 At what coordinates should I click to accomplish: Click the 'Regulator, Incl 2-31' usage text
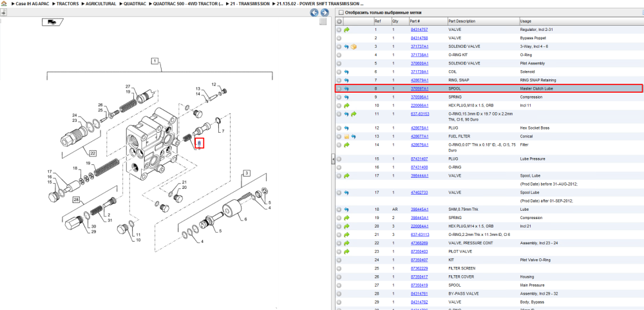536,30
